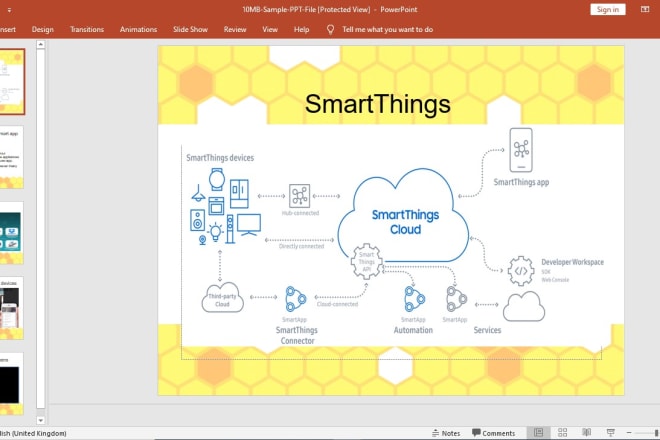Open the Quick Access Toolbar customize arrow
Screen dimensions: 660x440
point(9,10)
